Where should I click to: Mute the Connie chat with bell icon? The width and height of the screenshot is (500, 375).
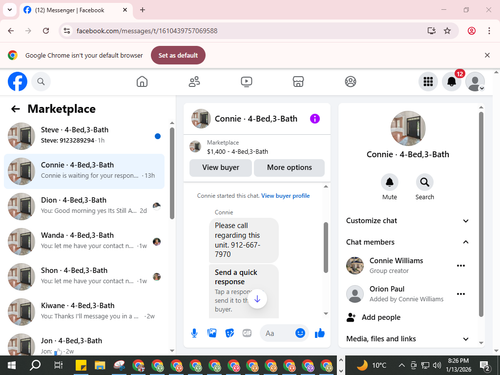(x=389, y=182)
